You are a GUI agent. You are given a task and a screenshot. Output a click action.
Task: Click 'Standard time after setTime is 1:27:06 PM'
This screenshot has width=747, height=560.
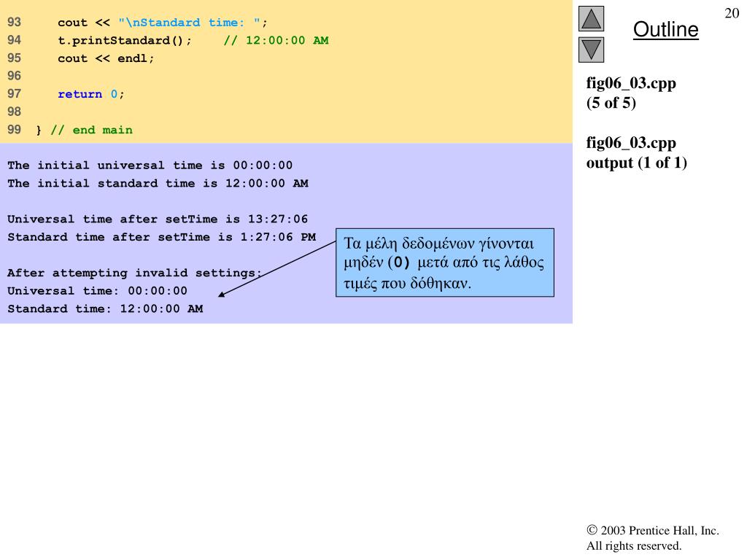[x=161, y=237]
